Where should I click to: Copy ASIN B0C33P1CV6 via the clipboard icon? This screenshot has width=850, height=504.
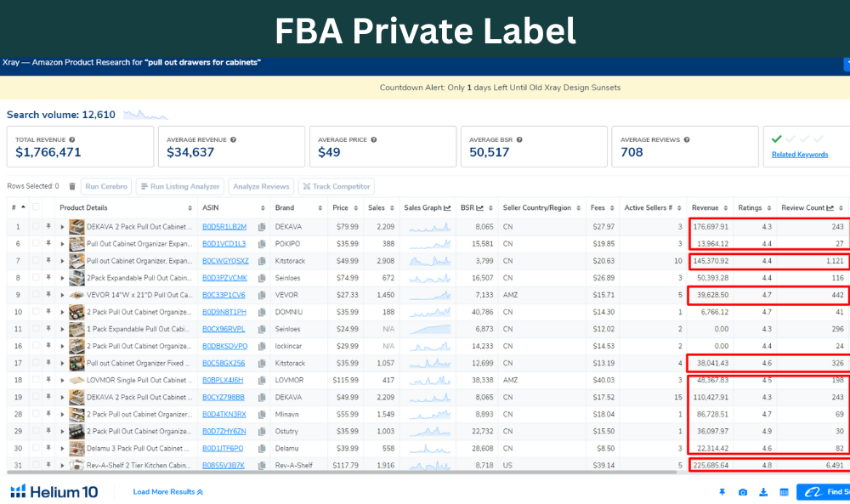(263, 296)
